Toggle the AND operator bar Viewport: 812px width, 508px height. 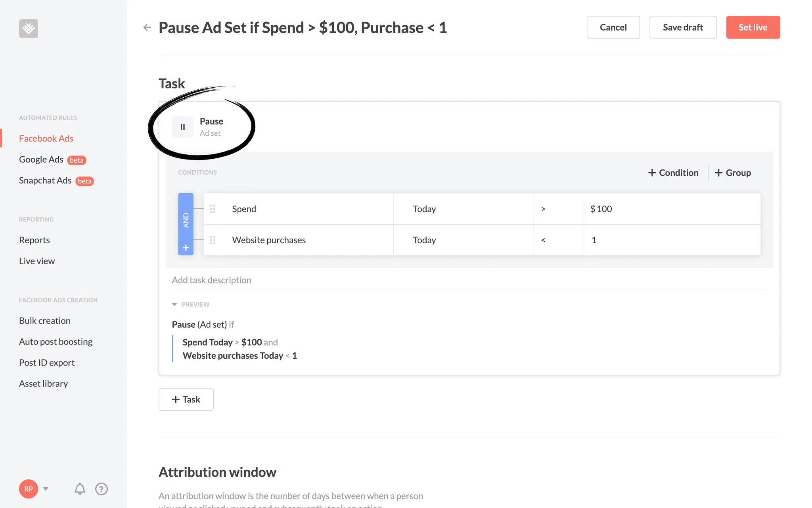pos(186,220)
